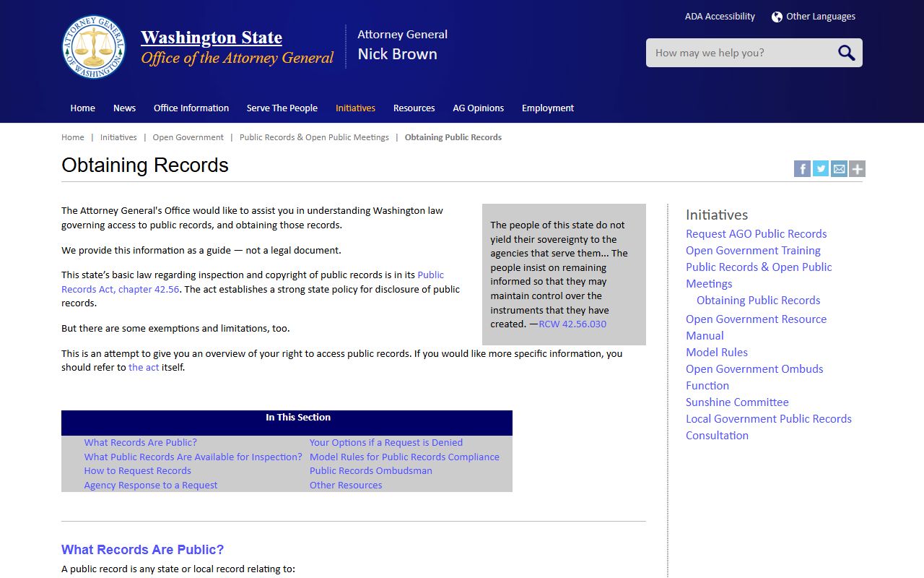The width and height of the screenshot is (924, 578).
Task: Jump to Other Resources link
Action: point(346,485)
